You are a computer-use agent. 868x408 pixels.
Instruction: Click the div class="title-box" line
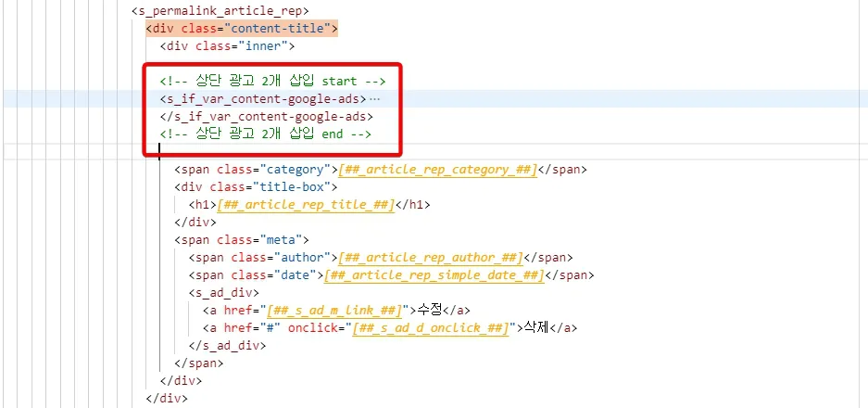[x=256, y=186]
